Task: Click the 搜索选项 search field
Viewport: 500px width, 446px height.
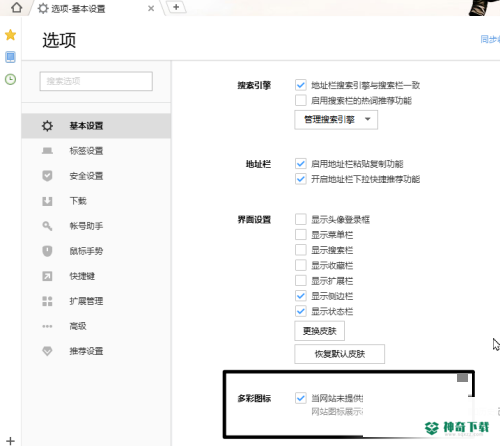Action: [x=96, y=81]
